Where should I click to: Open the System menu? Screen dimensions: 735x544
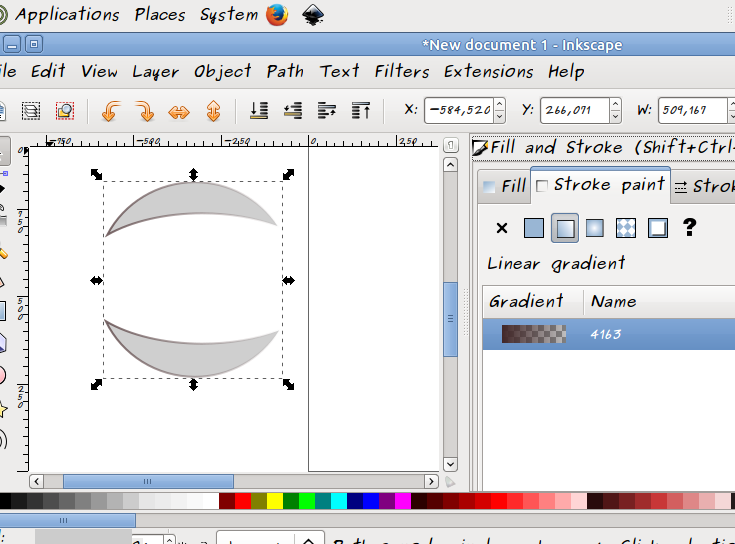pyautogui.click(x=229, y=15)
